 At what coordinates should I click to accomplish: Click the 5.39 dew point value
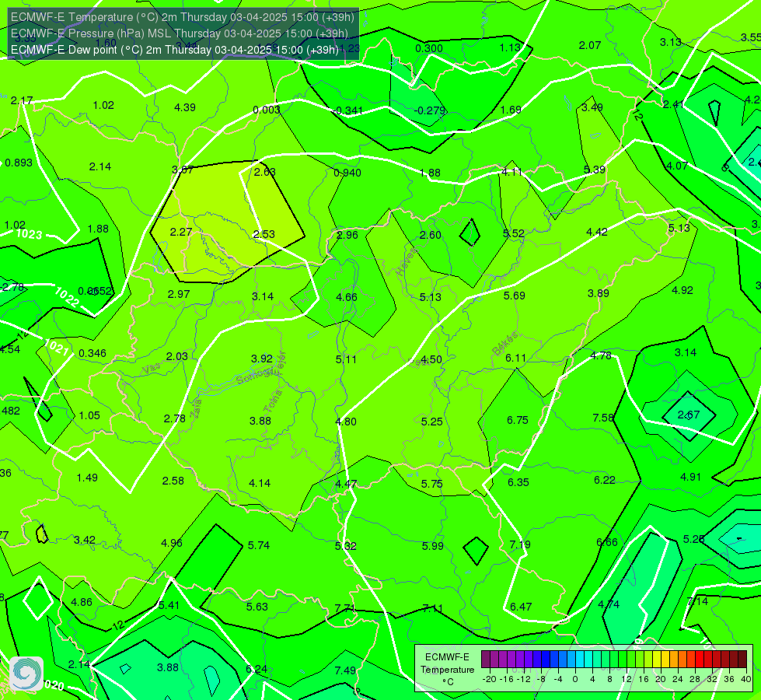(595, 170)
